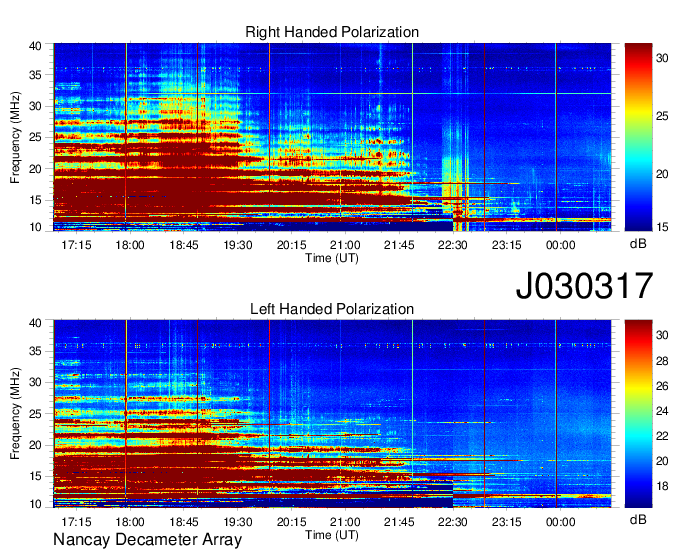The height and width of the screenshot is (552, 680).
Task: Click 19:30 time tick under left-handed plot
Action: tap(238, 522)
